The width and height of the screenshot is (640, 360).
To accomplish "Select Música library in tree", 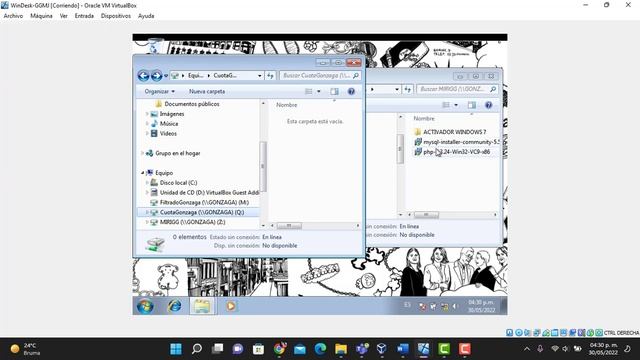I will click(169, 124).
